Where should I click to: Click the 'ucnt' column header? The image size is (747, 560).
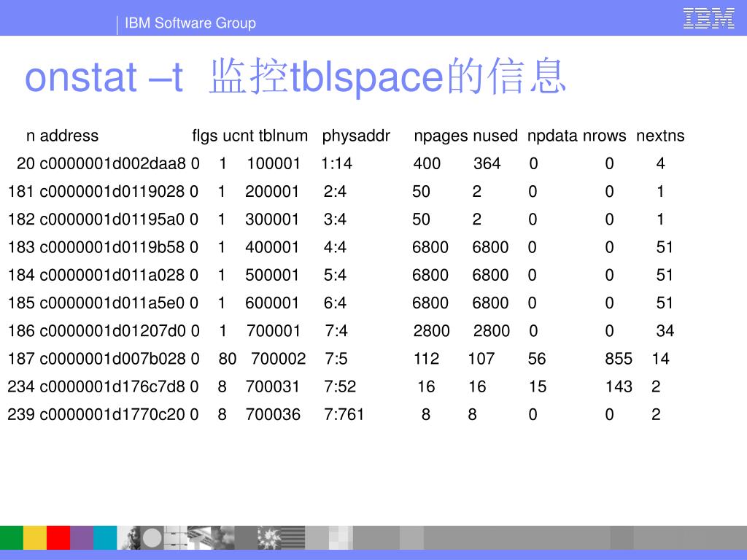pyautogui.click(x=239, y=136)
